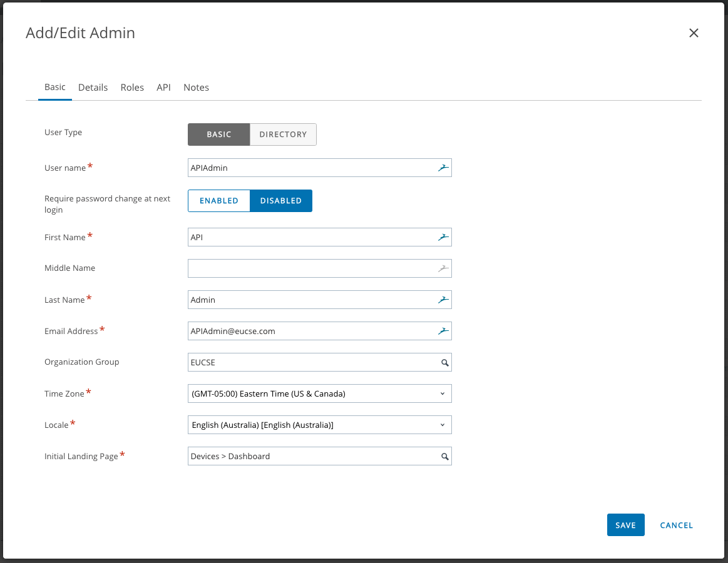Open the Roles tab
The height and width of the screenshot is (563, 728).
pyautogui.click(x=132, y=87)
